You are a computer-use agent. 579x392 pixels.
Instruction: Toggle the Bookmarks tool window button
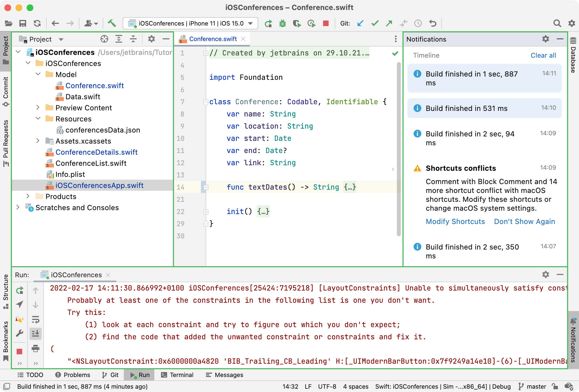(6, 341)
